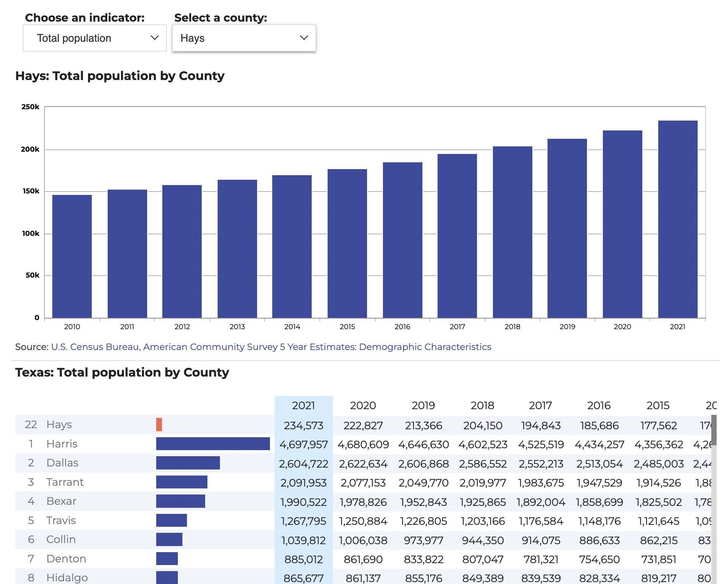Select the Harris county row

(62, 444)
